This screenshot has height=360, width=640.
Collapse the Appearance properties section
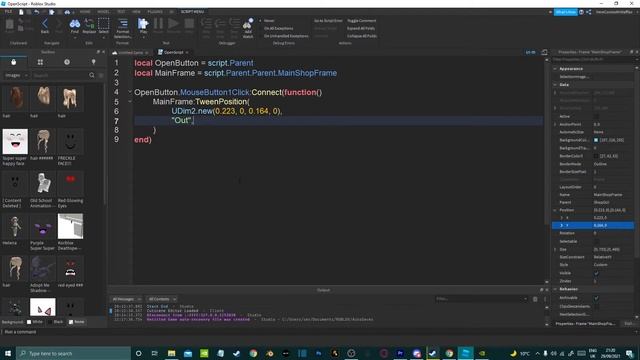tap(555, 69)
